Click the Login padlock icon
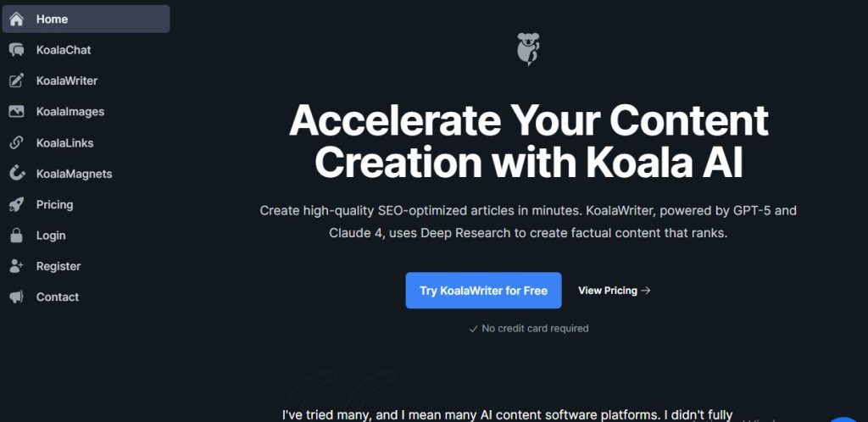 pos(17,235)
